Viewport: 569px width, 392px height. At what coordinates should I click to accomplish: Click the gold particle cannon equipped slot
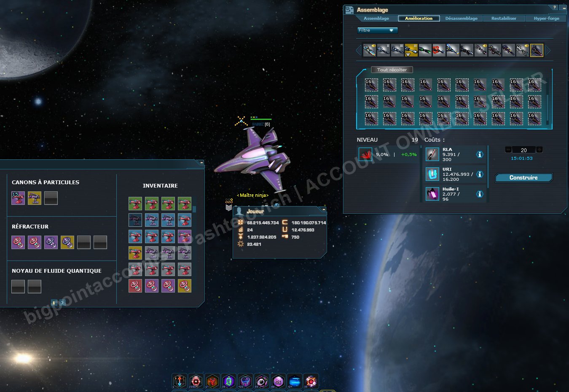pyautogui.click(x=35, y=198)
